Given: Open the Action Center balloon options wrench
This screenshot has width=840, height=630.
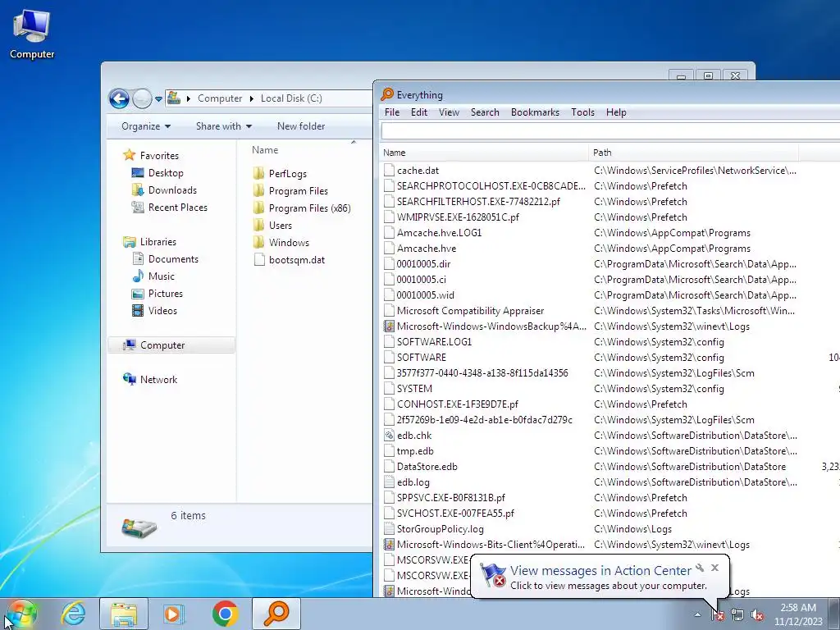Looking at the screenshot, I should (700, 568).
